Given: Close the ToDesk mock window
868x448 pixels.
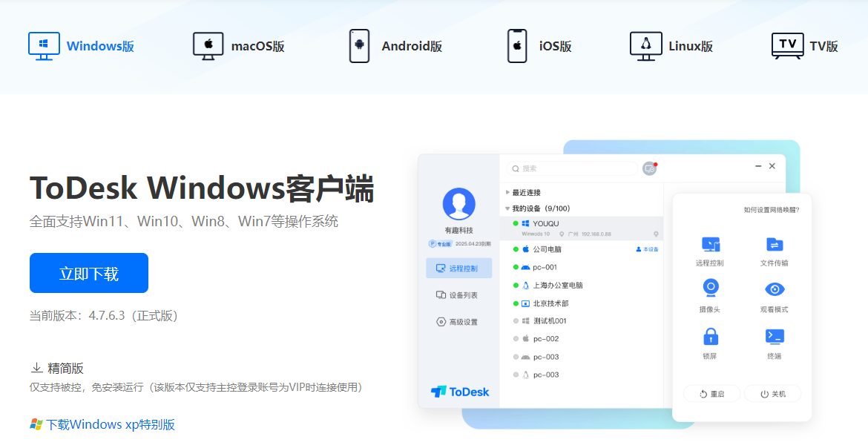Looking at the screenshot, I should (772, 166).
